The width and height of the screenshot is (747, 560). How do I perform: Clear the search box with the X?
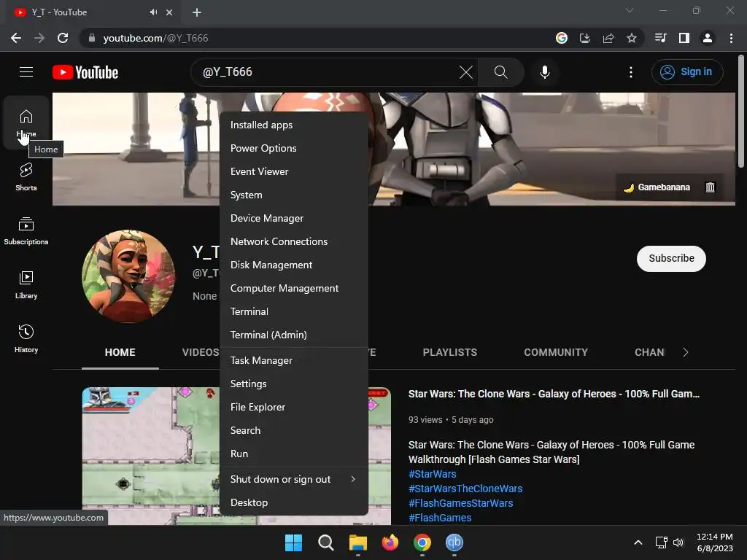point(465,72)
